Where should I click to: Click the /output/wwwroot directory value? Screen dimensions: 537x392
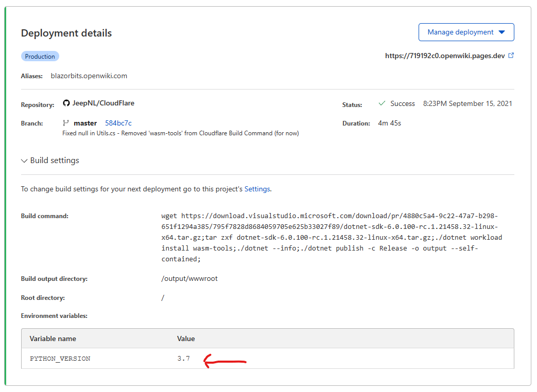[189, 279]
